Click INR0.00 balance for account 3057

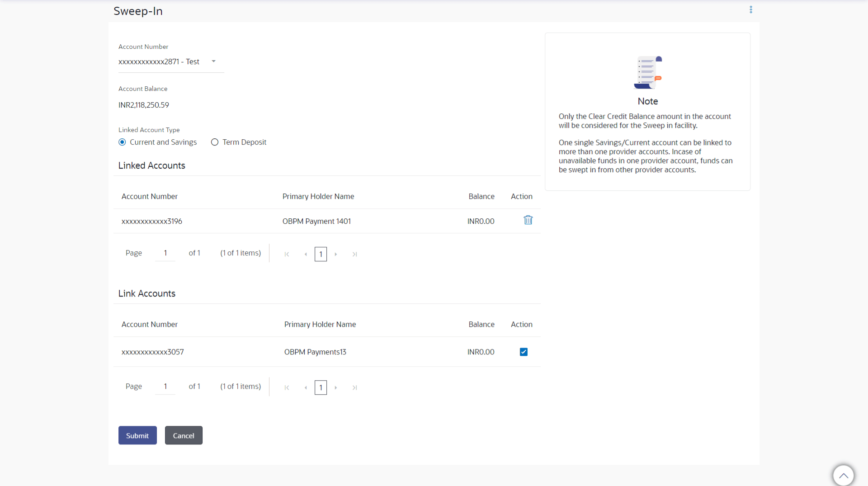tap(481, 352)
